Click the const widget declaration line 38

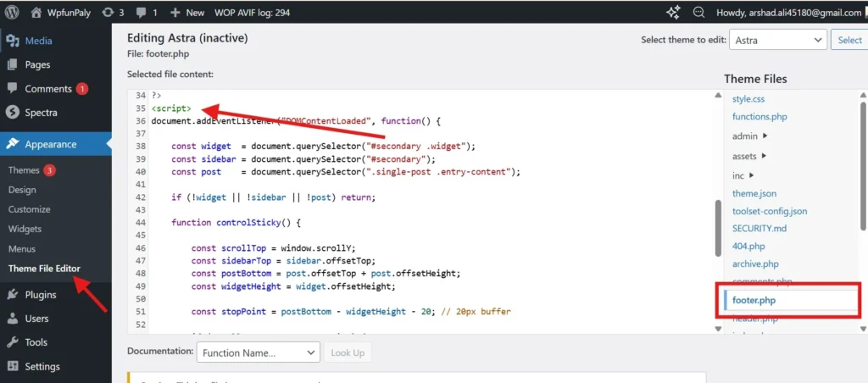(x=324, y=146)
